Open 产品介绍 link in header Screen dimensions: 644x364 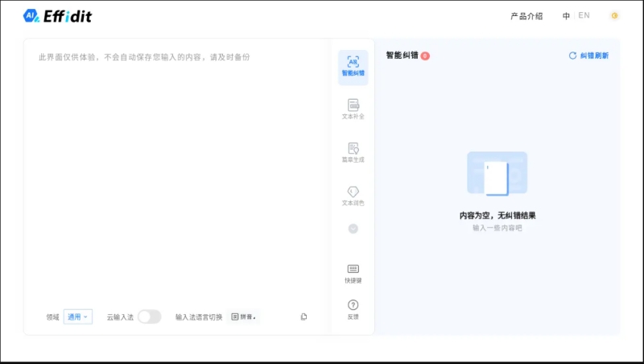526,16
